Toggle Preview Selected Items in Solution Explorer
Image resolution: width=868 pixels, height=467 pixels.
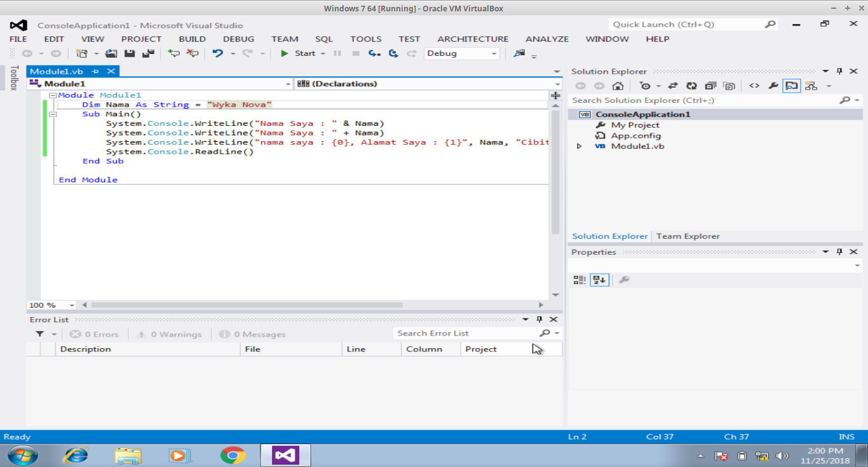[x=791, y=85]
